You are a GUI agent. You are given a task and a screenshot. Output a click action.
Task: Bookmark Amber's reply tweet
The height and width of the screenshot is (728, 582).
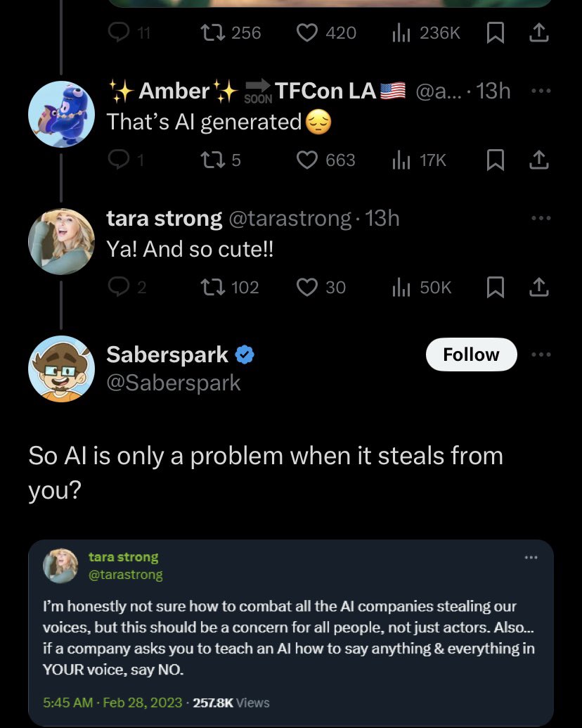point(496,160)
